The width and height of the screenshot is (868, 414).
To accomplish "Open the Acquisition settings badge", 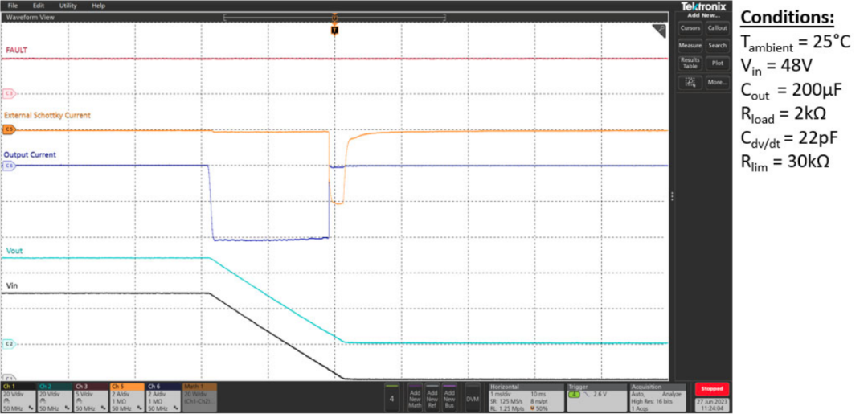I will (656, 396).
